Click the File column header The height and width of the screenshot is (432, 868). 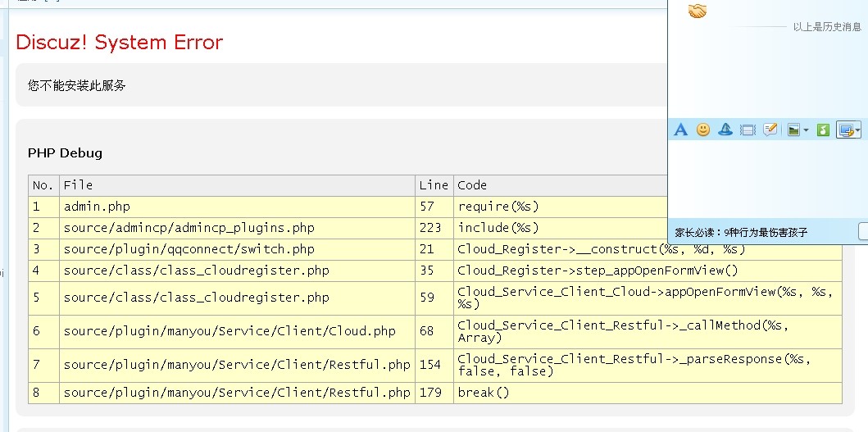pos(237,185)
